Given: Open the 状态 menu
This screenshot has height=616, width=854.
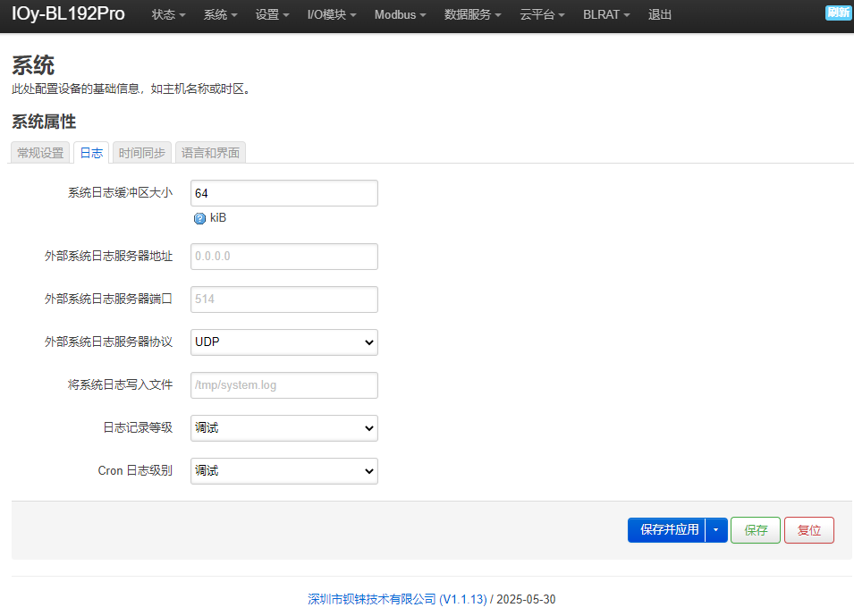Looking at the screenshot, I should (x=168, y=14).
